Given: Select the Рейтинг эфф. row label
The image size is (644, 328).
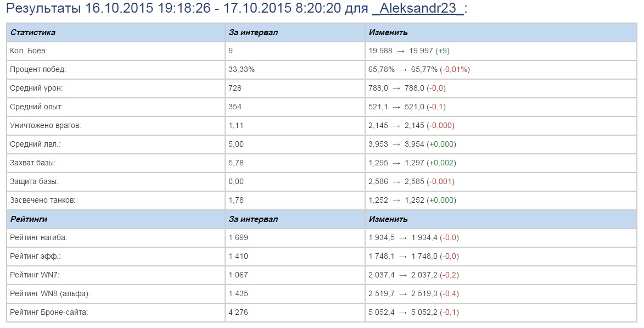Looking at the screenshot, I should [x=35, y=256].
